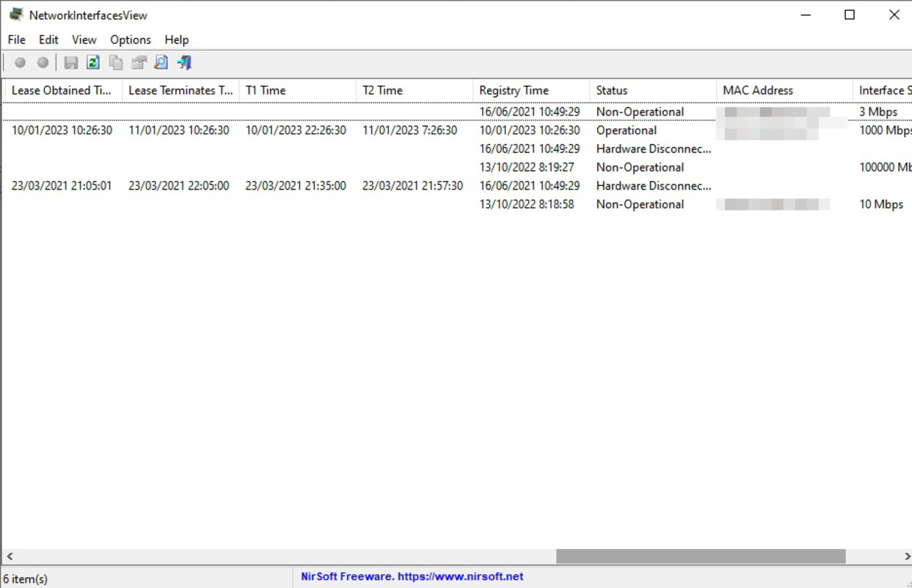Select Hardware Disconnec... status in 23/03/2021 lease row
Viewport: 912px width, 588px height.
(x=654, y=186)
